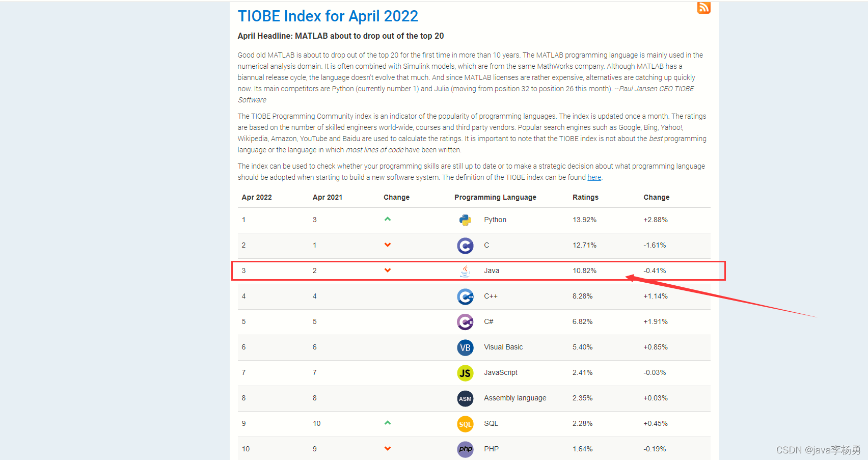Image resolution: width=868 pixels, height=460 pixels.
Task: Click the 6.82% rating for C#
Action: 582,321
